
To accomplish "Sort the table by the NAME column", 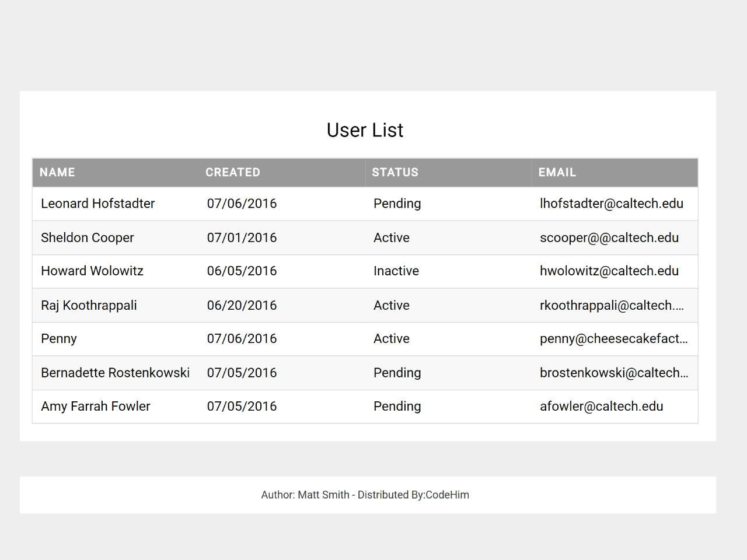I will [x=57, y=172].
